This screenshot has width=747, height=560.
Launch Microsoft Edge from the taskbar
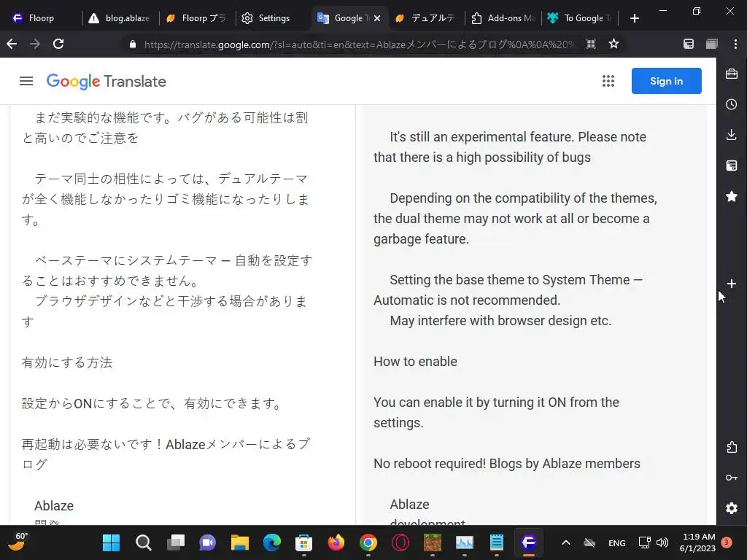coord(271,542)
